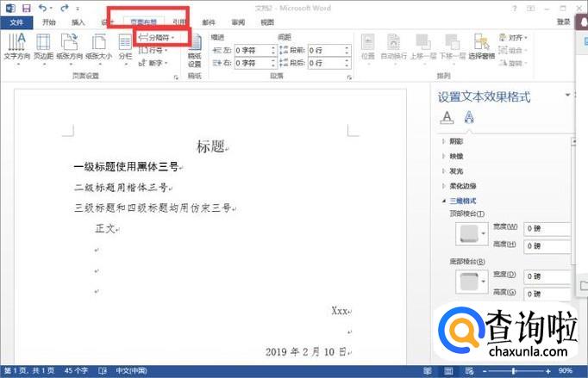Open the 断字 hyphenation dropdown
This screenshot has width=588, height=378.
coord(153,63)
